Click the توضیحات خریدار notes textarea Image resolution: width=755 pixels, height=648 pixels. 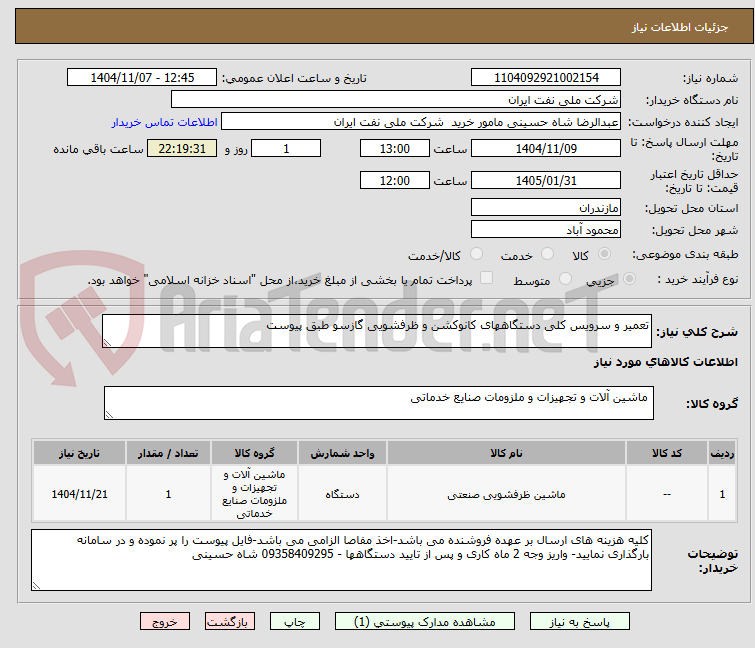click(x=341, y=560)
